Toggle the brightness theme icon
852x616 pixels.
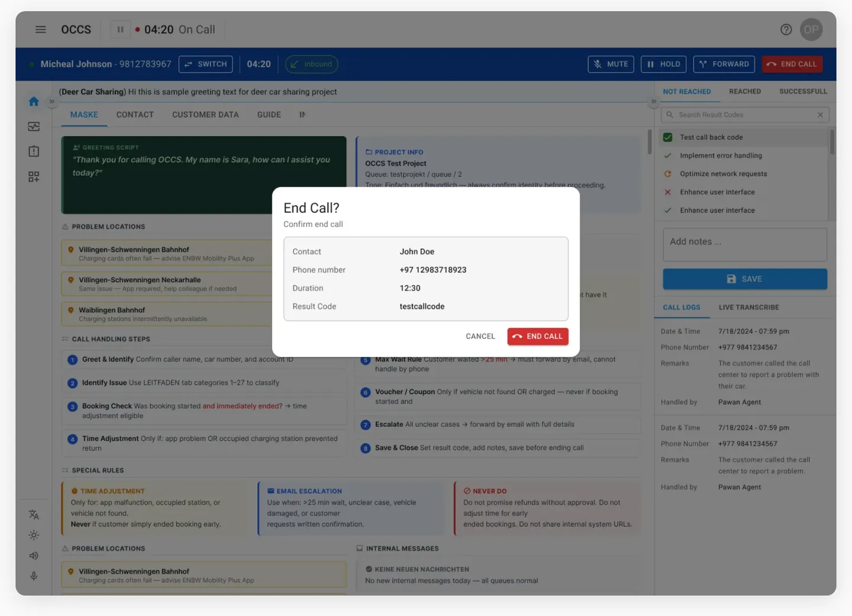tap(34, 535)
